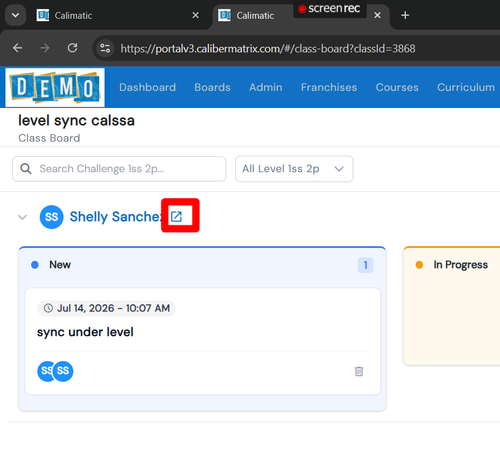Go forward in browser history

click(x=44, y=48)
